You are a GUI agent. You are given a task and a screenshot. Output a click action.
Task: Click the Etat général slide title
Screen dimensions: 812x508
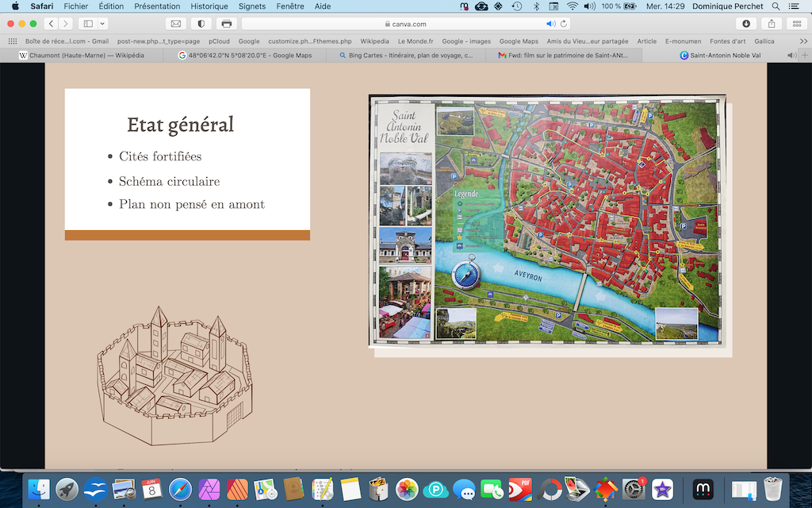pos(180,125)
